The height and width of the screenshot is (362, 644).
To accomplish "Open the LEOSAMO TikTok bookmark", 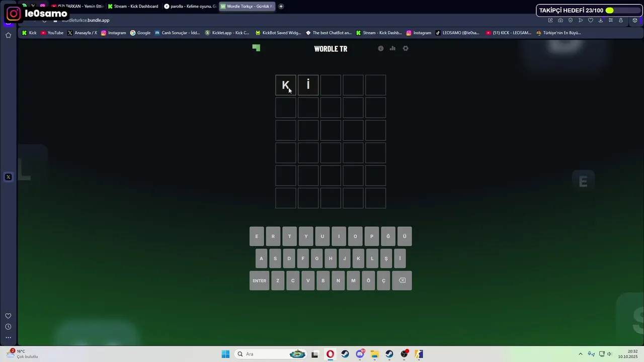I will pos(458,33).
